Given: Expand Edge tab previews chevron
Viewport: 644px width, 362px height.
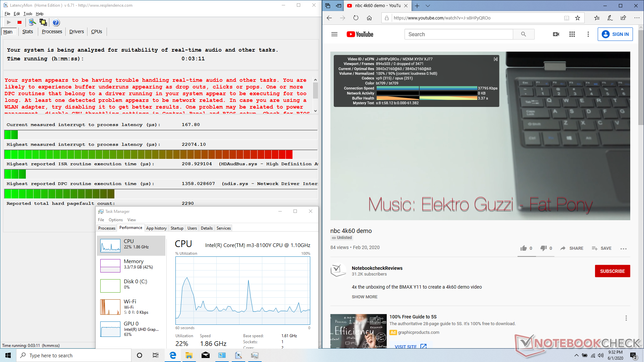Looking at the screenshot, I should click(428, 6).
